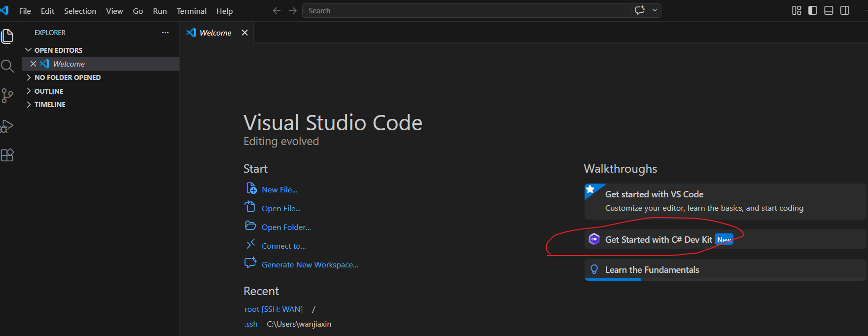Click Generate New Workspace sparkle icon
Image resolution: width=868 pixels, height=336 pixels.
point(250,262)
